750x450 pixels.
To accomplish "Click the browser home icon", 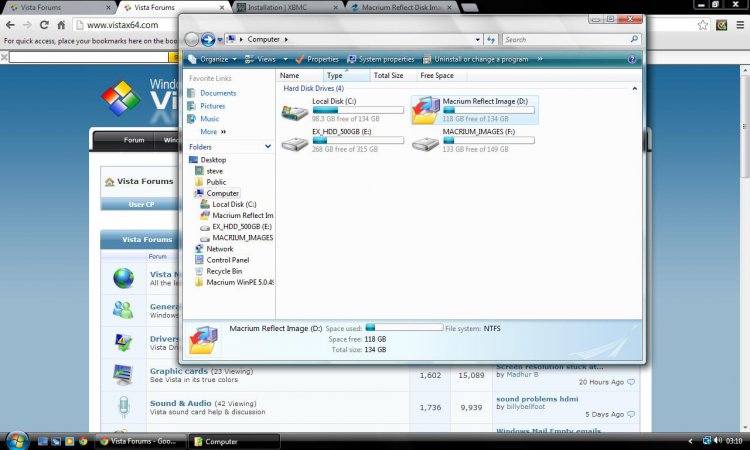I will [61, 25].
